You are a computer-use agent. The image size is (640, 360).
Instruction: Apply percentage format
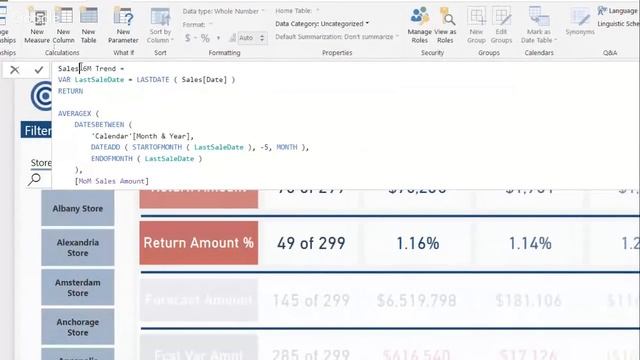click(x=205, y=38)
